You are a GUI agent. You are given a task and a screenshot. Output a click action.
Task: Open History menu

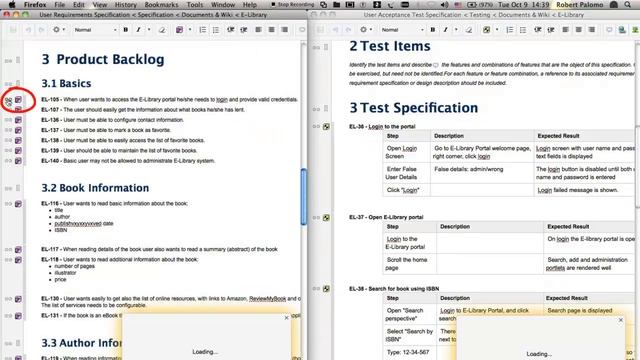(125, 4)
